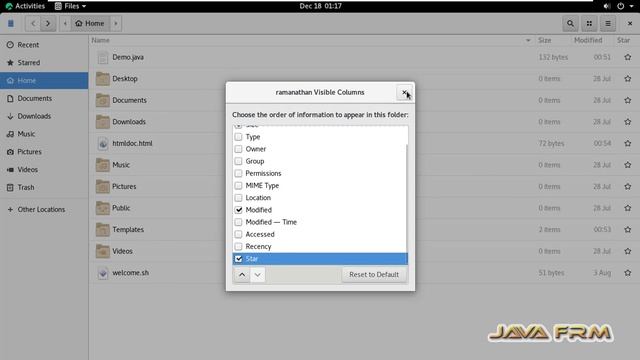Enable the Location column checkbox

pyautogui.click(x=239, y=198)
